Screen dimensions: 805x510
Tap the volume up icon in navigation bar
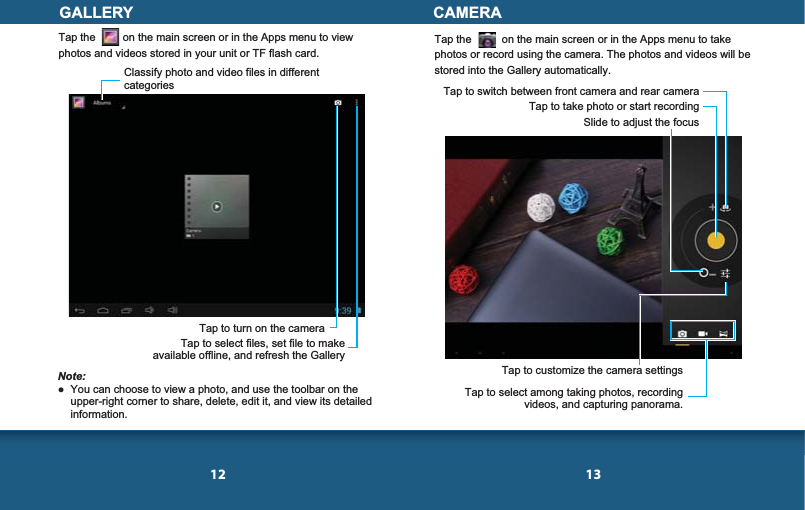[172, 310]
